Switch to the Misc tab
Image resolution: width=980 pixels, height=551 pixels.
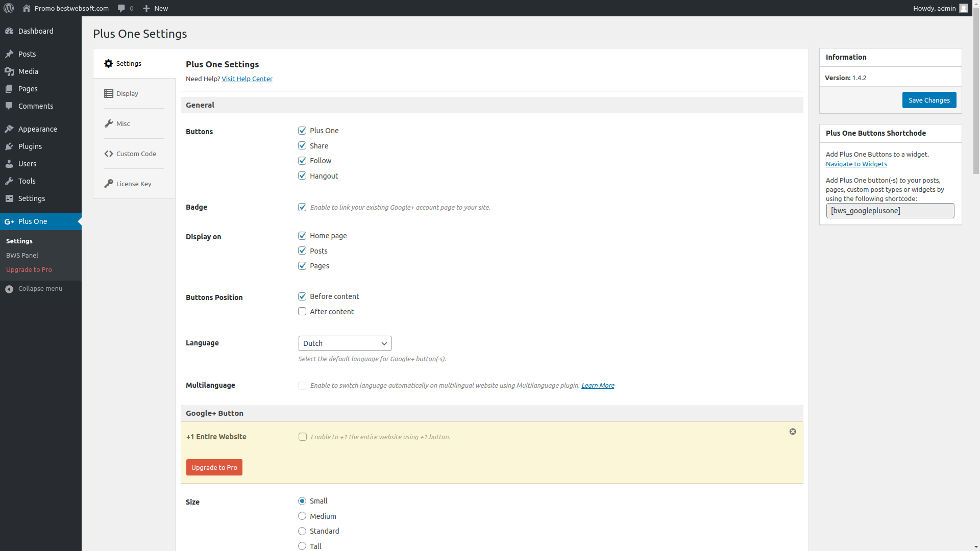click(x=134, y=123)
